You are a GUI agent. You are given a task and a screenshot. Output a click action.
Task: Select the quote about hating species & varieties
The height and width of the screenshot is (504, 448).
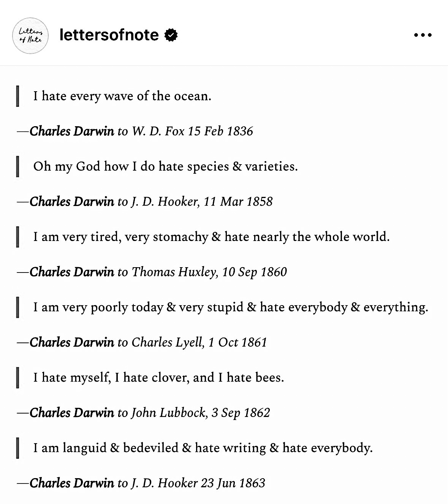pos(165,166)
